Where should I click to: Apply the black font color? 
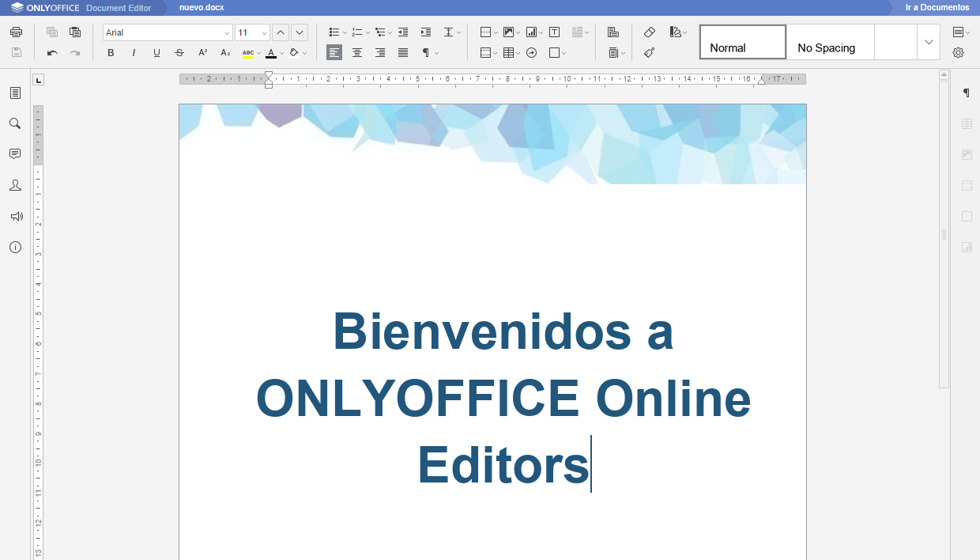[x=271, y=53]
